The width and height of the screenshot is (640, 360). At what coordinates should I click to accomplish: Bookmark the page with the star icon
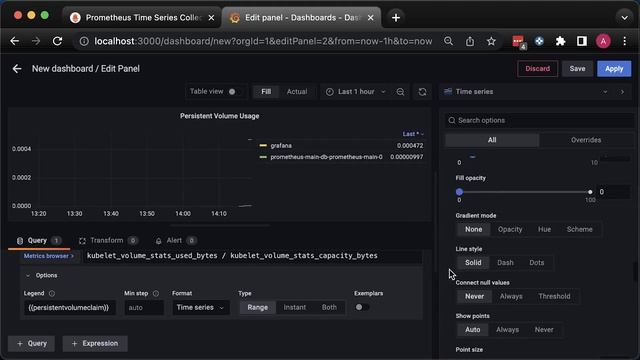pyautogui.click(x=491, y=41)
